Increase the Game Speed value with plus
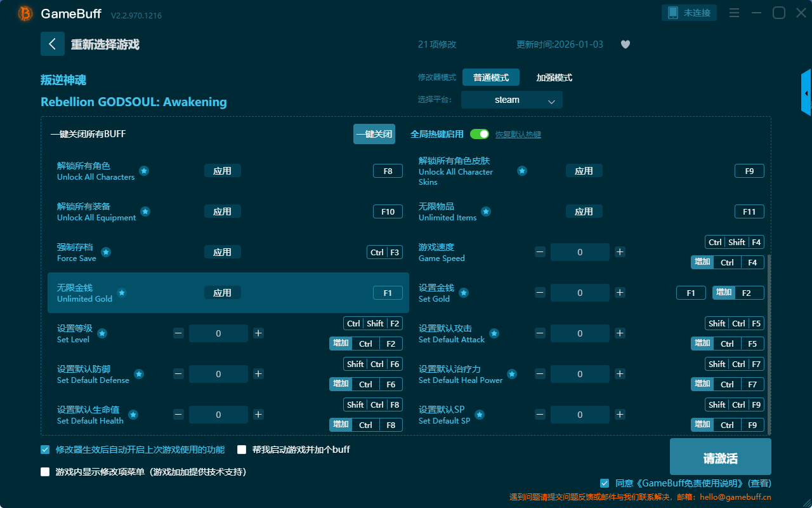 coord(620,252)
